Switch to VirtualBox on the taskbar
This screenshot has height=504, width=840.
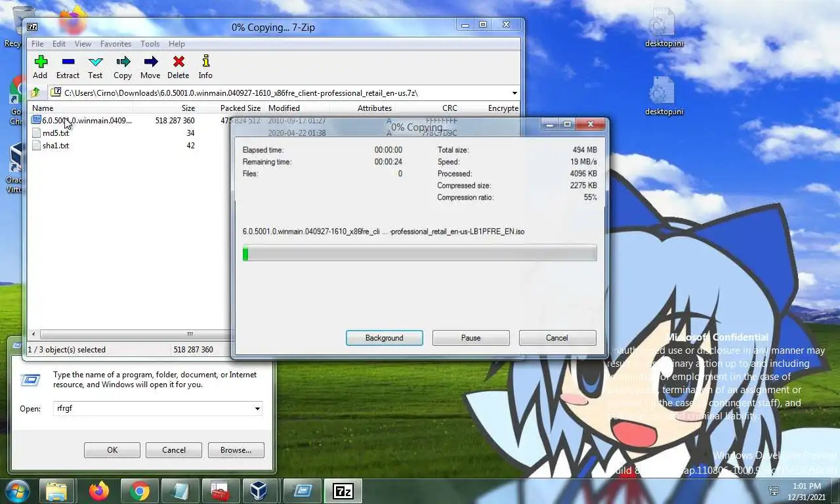(261, 491)
